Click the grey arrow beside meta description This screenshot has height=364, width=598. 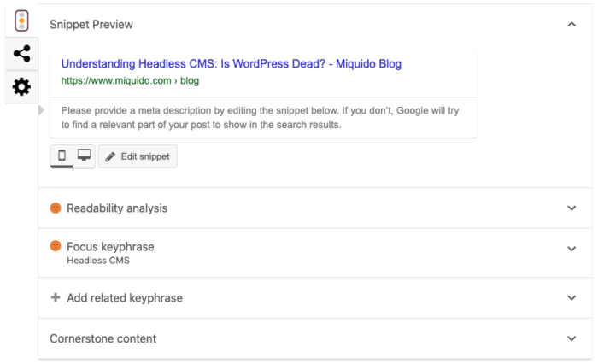[41, 110]
